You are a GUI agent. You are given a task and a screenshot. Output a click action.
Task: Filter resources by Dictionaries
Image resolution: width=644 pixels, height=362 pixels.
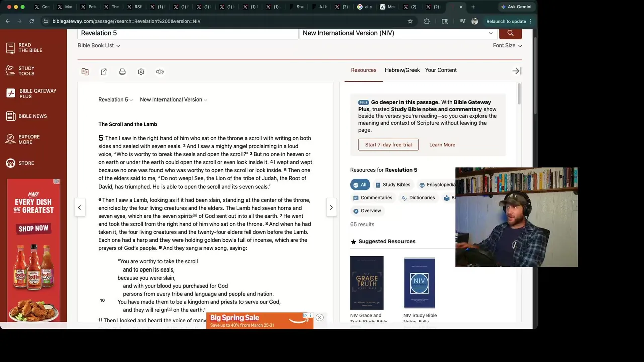(x=418, y=198)
